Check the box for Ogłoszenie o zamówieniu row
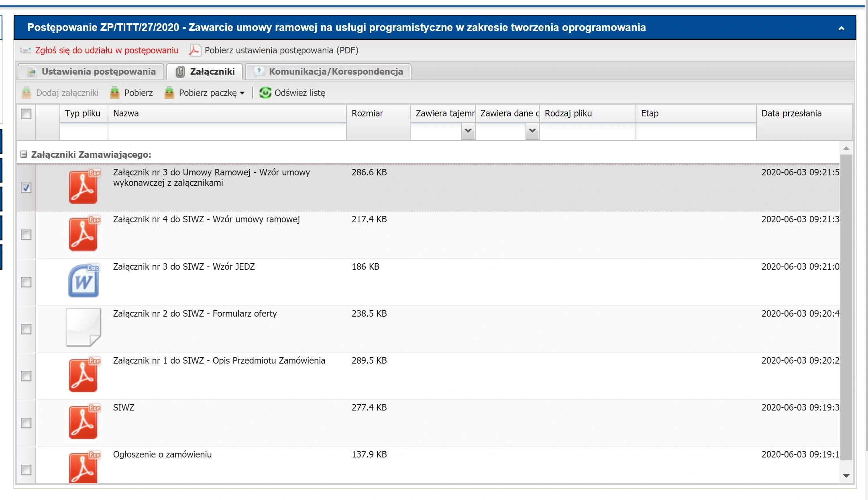Image resolution: width=868 pixels, height=500 pixels. [x=26, y=470]
